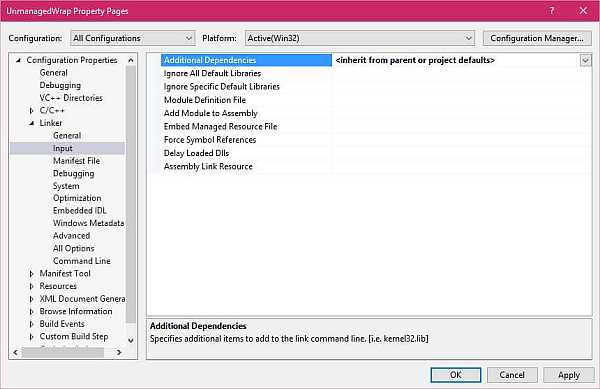
Task: Expand the Manifest Tool node
Action: (31, 274)
